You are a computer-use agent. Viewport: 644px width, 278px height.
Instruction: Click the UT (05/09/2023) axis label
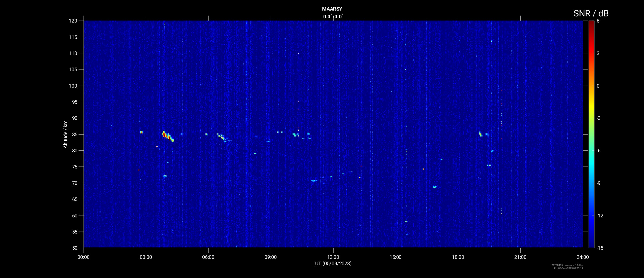(333, 264)
